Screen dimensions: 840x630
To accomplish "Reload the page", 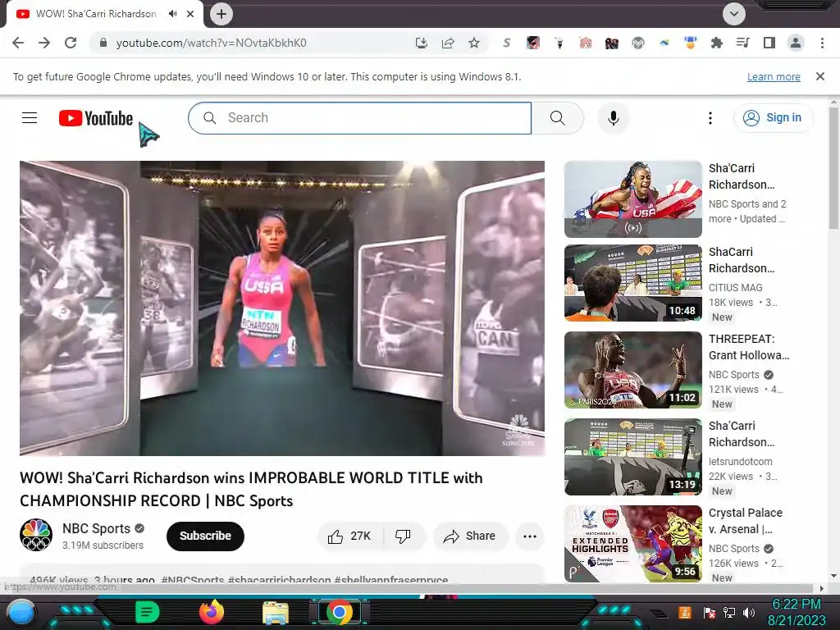I will 71,43.
